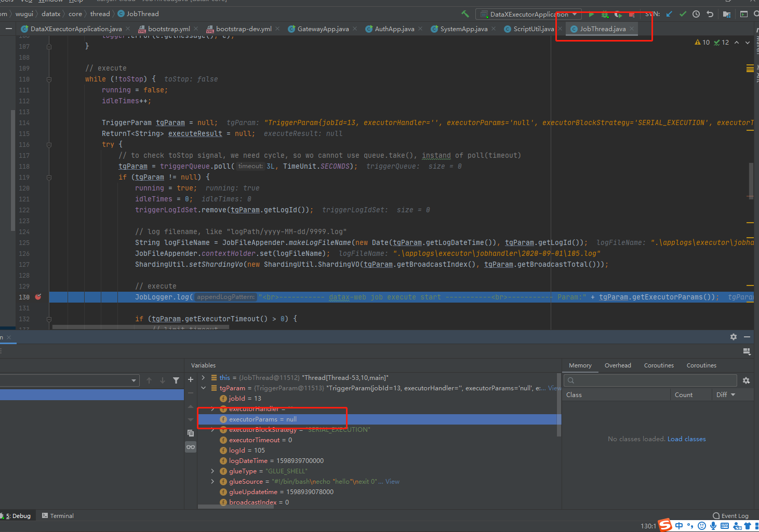This screenshot has height=532, width=759.
Task: Start debugging with the green bug icon
Action: coord(605,14)
